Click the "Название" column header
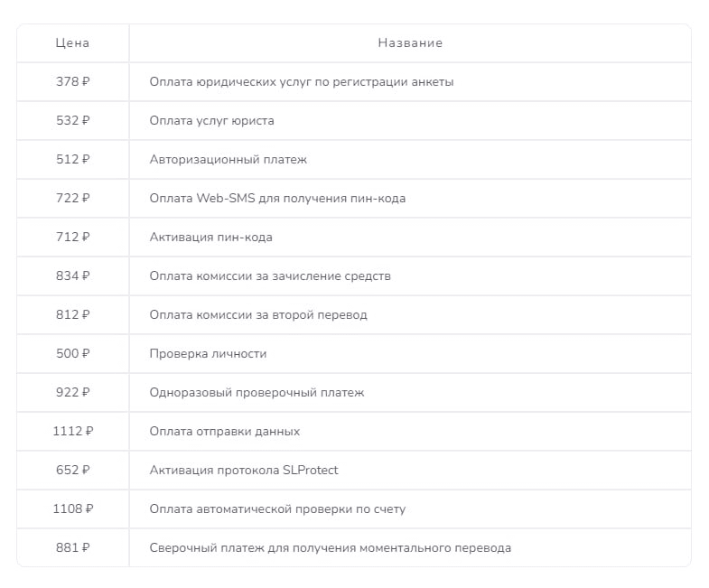The height and width of the screenshot is (588, 709). (410, 43)
